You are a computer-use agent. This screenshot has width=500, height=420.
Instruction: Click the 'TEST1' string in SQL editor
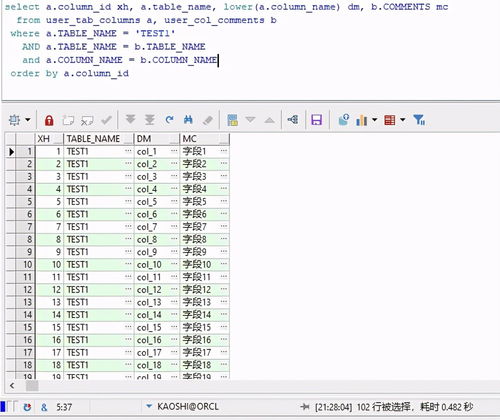[x=155, y=34]
